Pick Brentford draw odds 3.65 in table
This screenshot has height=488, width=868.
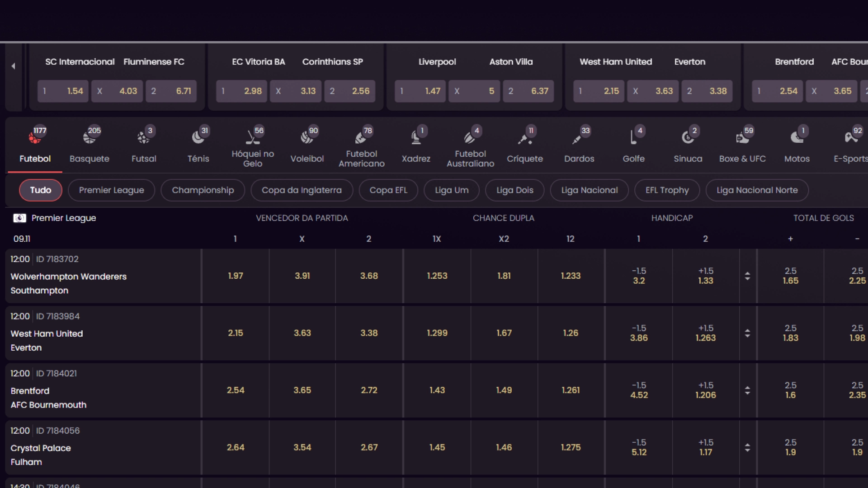click(302, 390)
